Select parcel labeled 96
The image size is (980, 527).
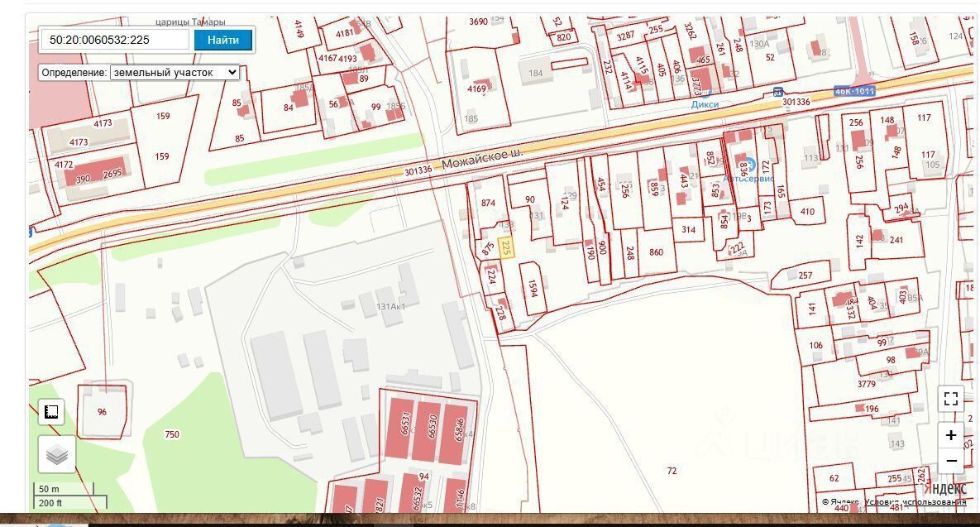coord(102,412)
